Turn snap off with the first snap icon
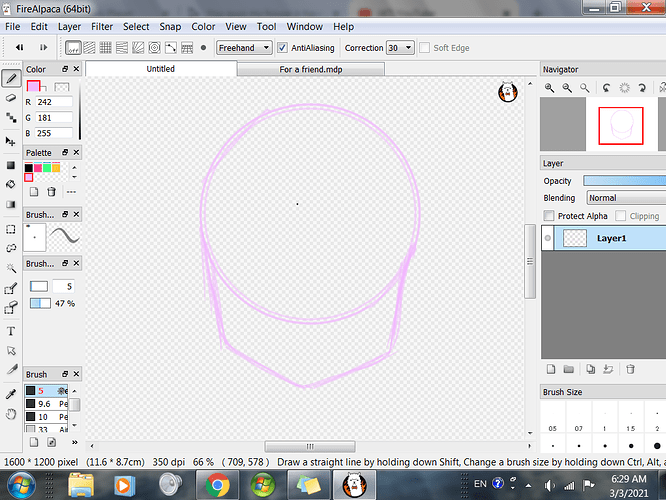 [73, 48]
